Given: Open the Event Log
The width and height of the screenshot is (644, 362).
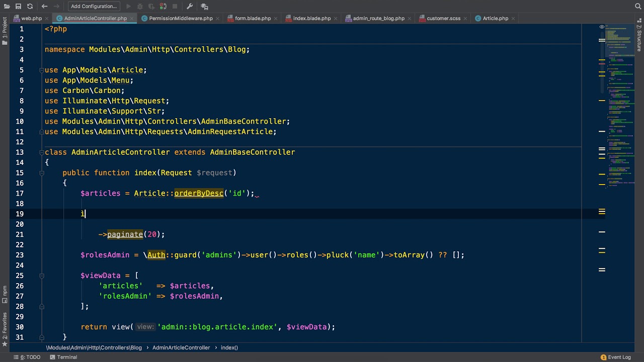Looking at the screenshot, I should pyautogui.click(x=615, y=357).
